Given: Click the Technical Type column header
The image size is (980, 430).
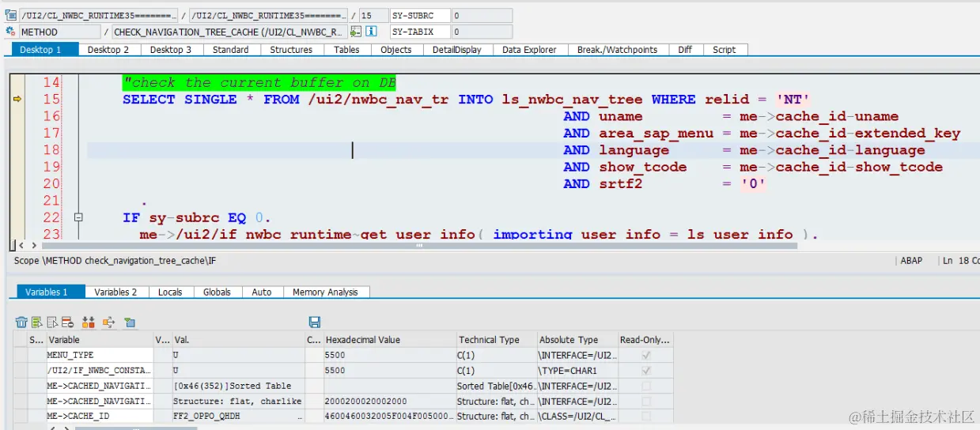Looking at the screenshot, I should (496, 340).
